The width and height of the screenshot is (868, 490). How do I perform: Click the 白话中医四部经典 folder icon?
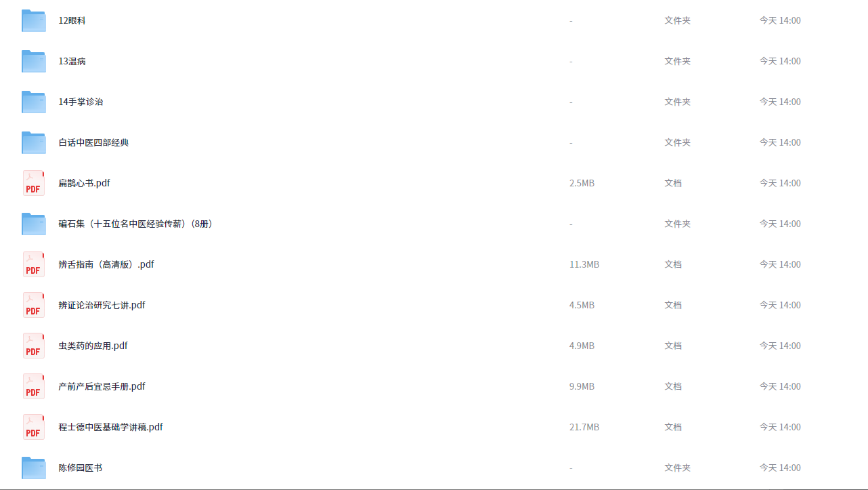click(x=34, y=142)
